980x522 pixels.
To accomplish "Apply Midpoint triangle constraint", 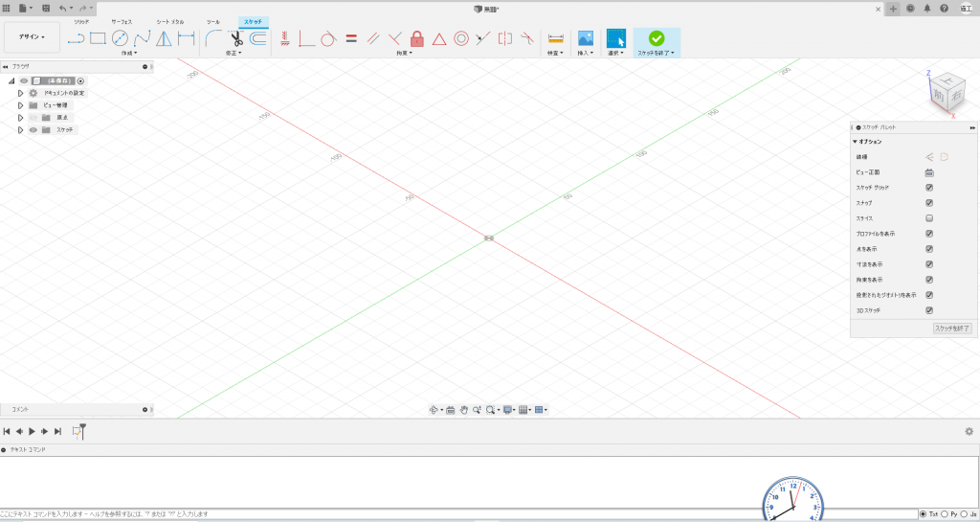I will tap(439, 38).
